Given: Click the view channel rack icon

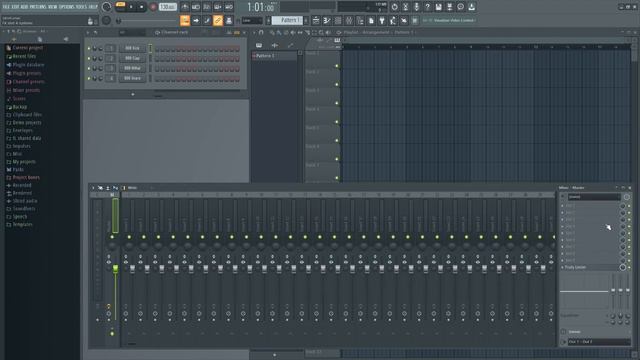Looking at the screenshot, I should 338,20.
